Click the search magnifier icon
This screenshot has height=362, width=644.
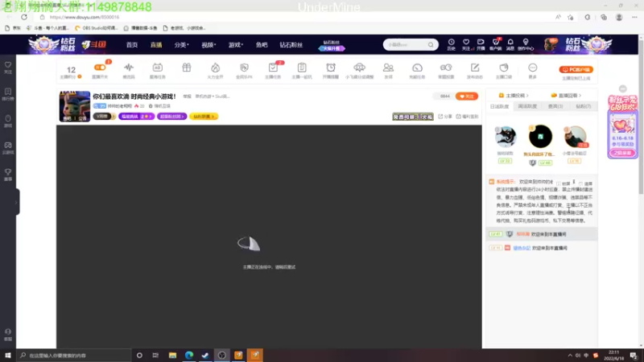pyautogui.click(x=431, y=44)
